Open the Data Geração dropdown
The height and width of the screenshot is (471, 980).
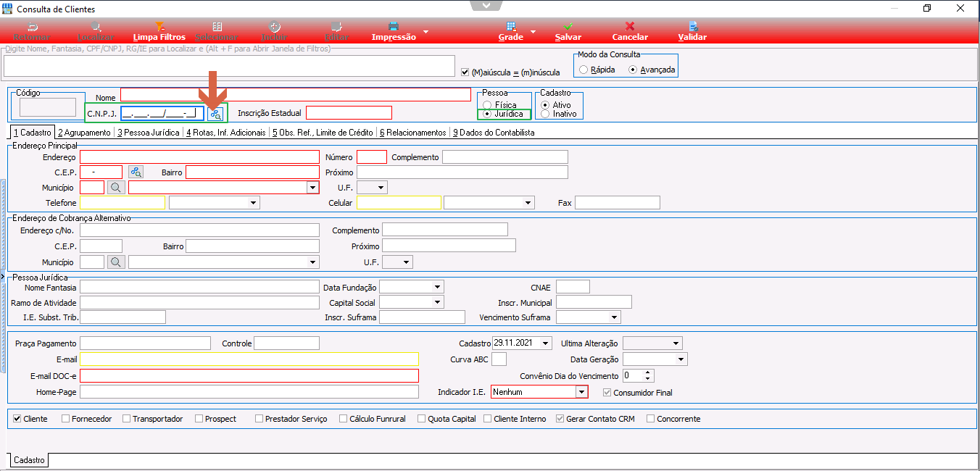point(681,359)
